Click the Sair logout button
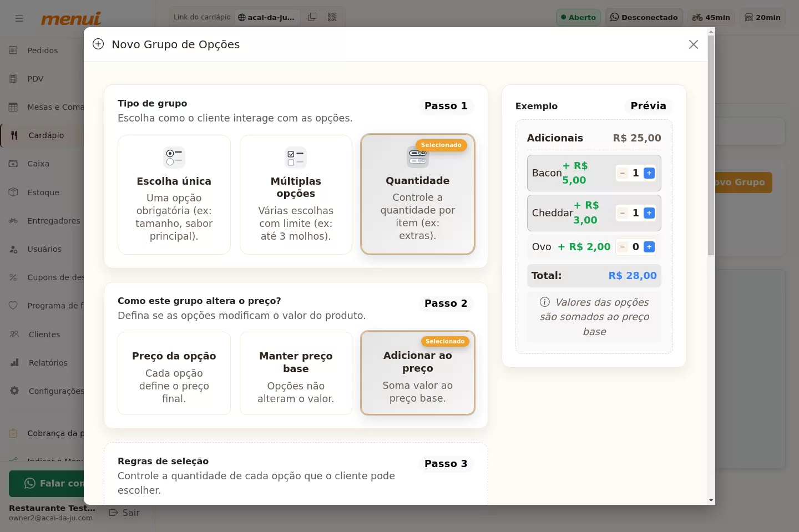799x532 pixels. point(124,513)
